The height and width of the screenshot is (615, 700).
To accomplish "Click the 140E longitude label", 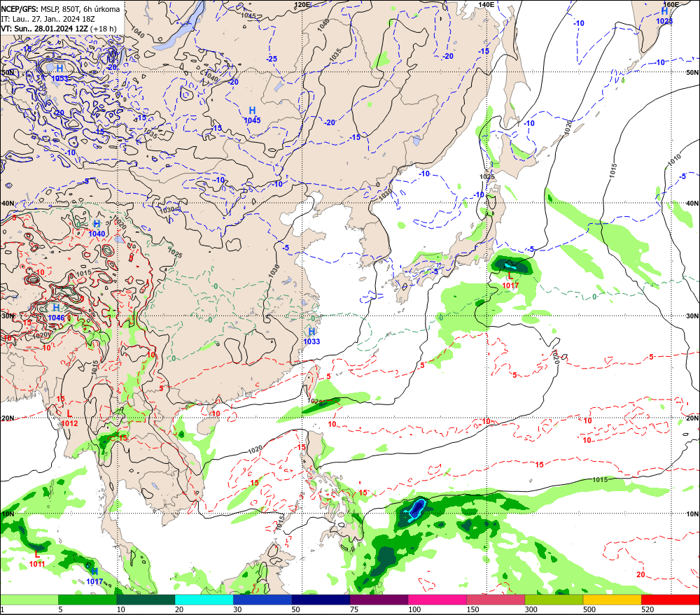I will 486,4.
